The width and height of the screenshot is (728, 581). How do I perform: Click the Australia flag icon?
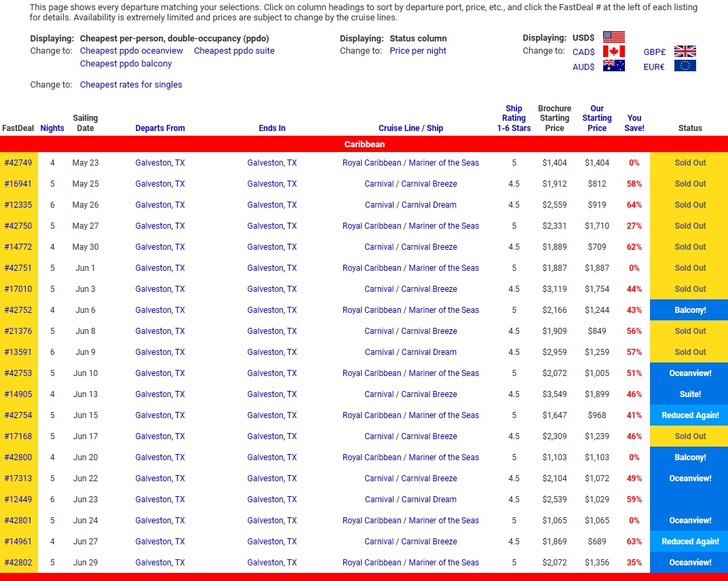pyautogui.click(x=614, y=66)
